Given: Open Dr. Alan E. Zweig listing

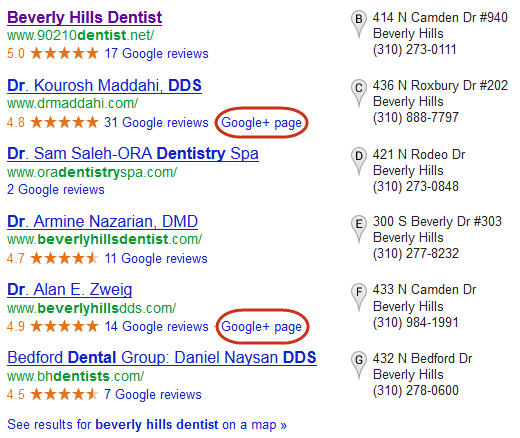Looking at the screenshot, I should [70, 290].
